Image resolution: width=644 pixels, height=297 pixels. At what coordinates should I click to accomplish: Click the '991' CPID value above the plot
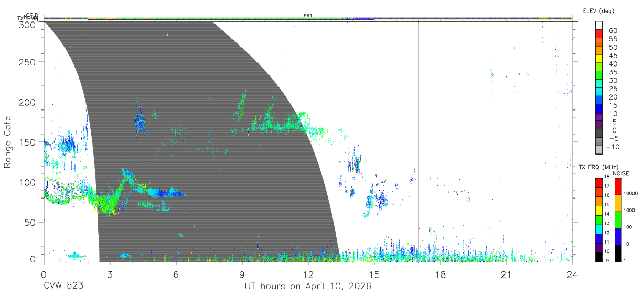[x=308, y=16]
